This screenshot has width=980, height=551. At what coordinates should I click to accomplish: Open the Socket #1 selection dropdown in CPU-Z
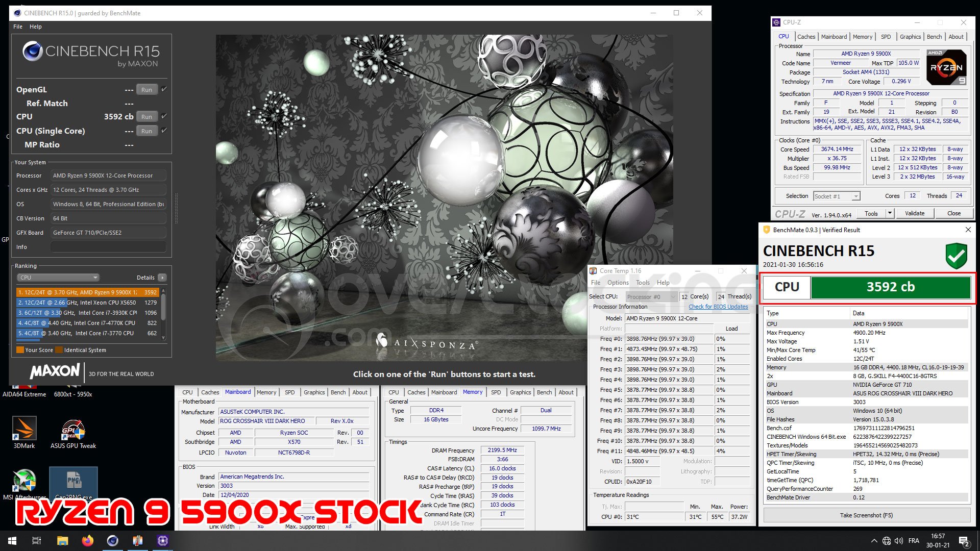click(837, 196)
